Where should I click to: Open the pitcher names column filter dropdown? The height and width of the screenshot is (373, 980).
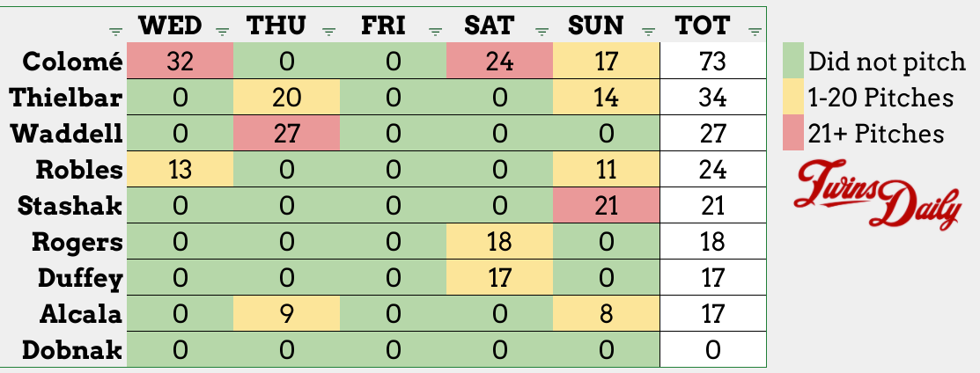coord(116,32)
